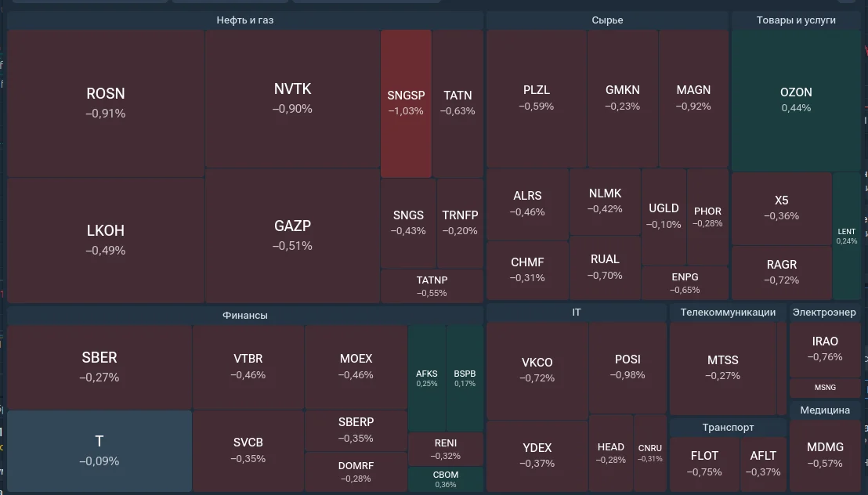Open the MTSS tile in Телекоммуникации
Image resolution: width=868 pixels, height=495 pixels.
click(x=723, y=368)
